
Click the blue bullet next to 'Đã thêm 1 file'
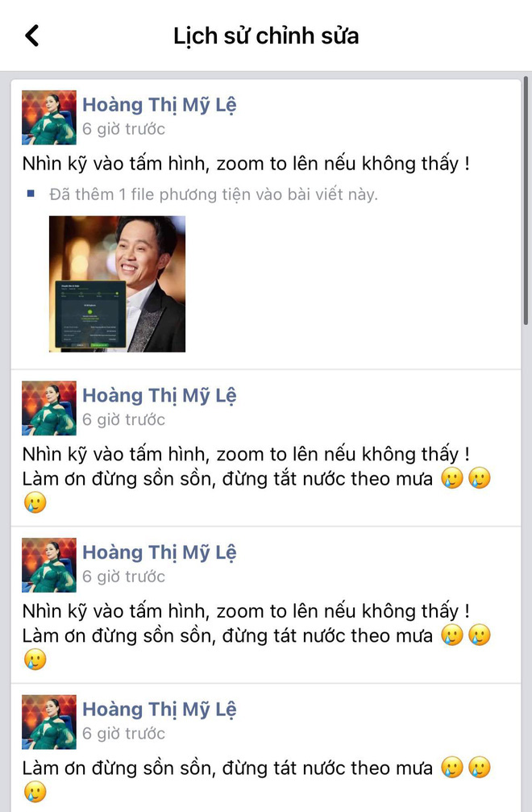pyautogui.click(x=31, y=194)
